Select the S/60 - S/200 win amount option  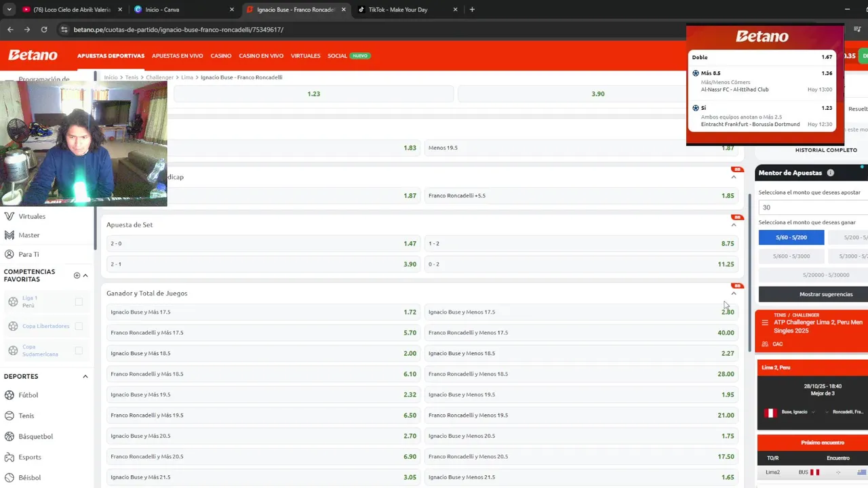coord(791,237)
